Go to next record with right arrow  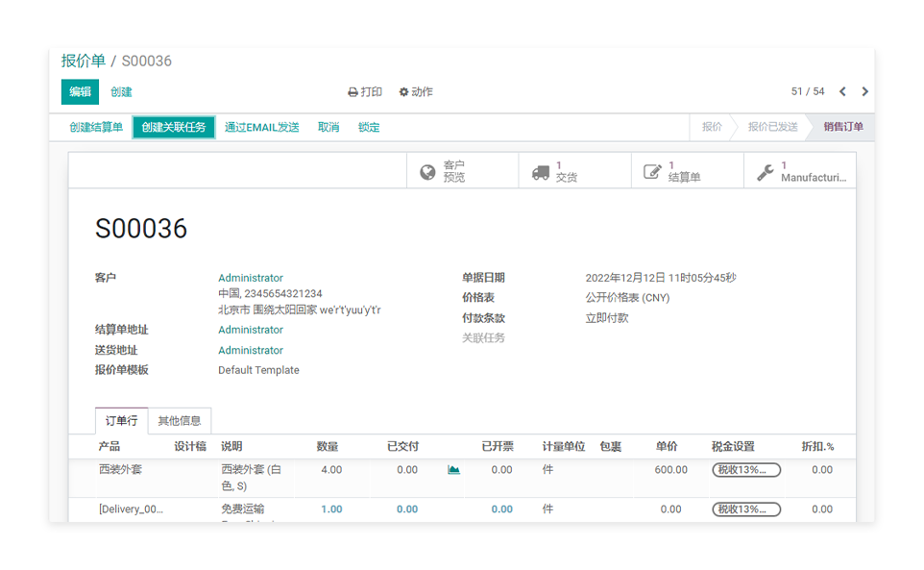[x=864, y=92]
